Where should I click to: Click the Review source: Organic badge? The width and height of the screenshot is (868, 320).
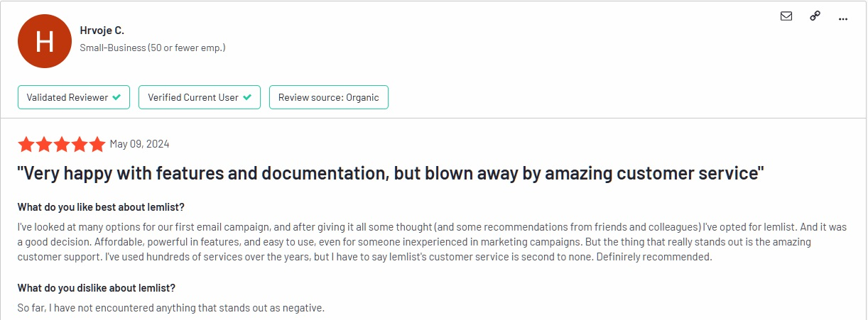tap(328, 97)
